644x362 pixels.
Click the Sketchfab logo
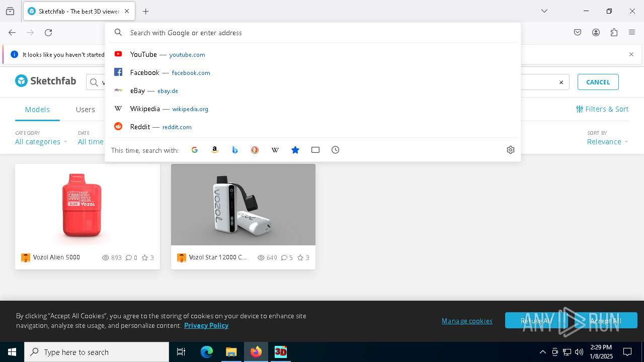pos(46,81)
